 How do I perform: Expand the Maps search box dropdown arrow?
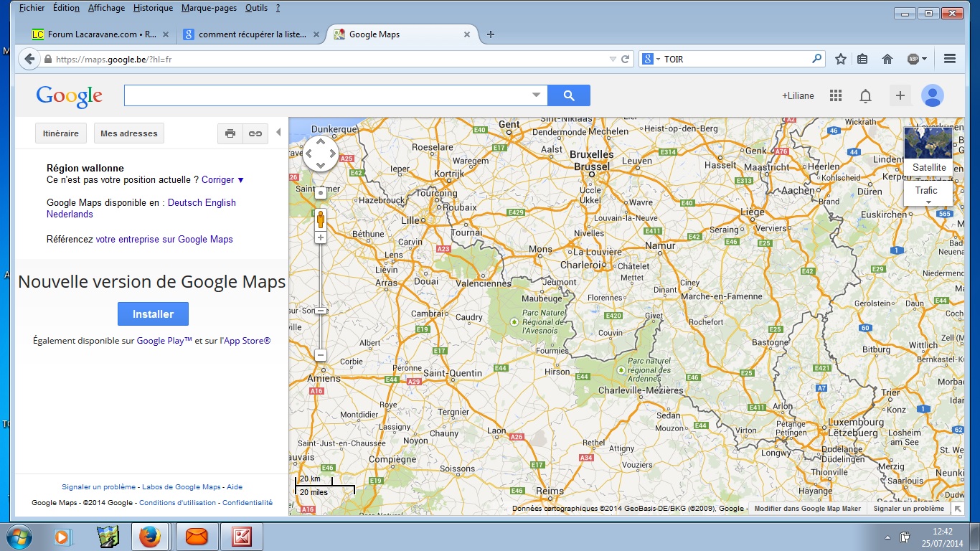(536, 95)
